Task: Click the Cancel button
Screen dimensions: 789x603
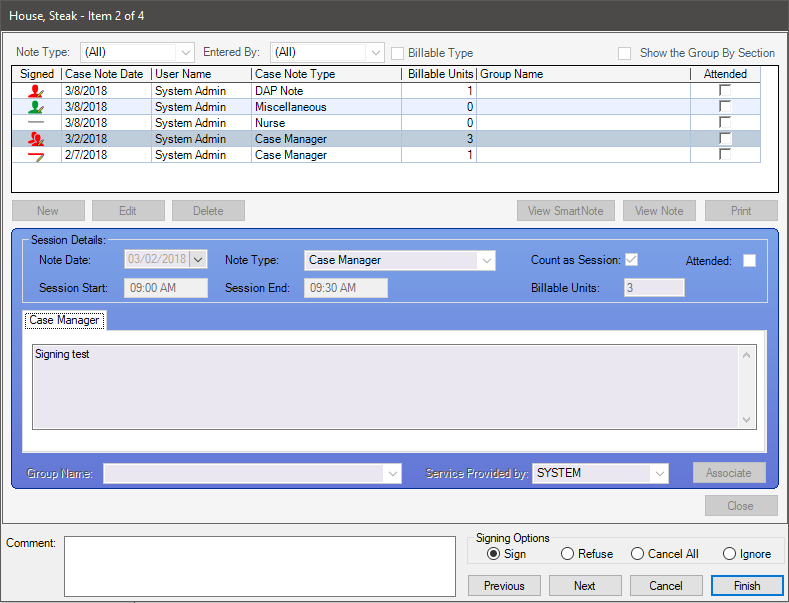Action: point(666,586)
